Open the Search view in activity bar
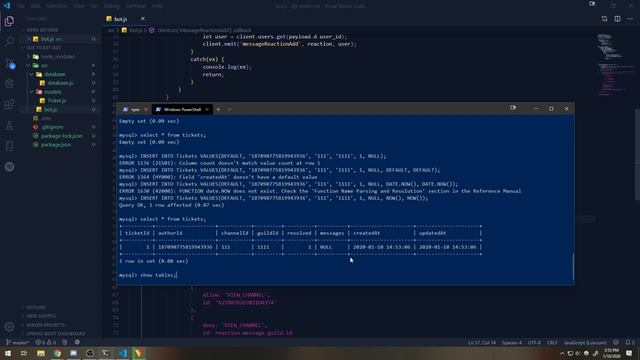 click(x=9, y=41)
